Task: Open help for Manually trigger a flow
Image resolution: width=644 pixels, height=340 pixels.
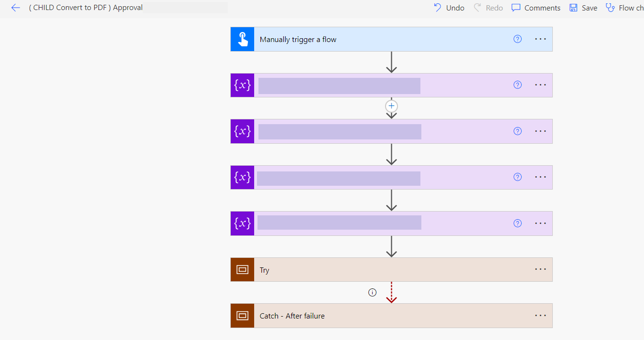Action: click(517, 39)
